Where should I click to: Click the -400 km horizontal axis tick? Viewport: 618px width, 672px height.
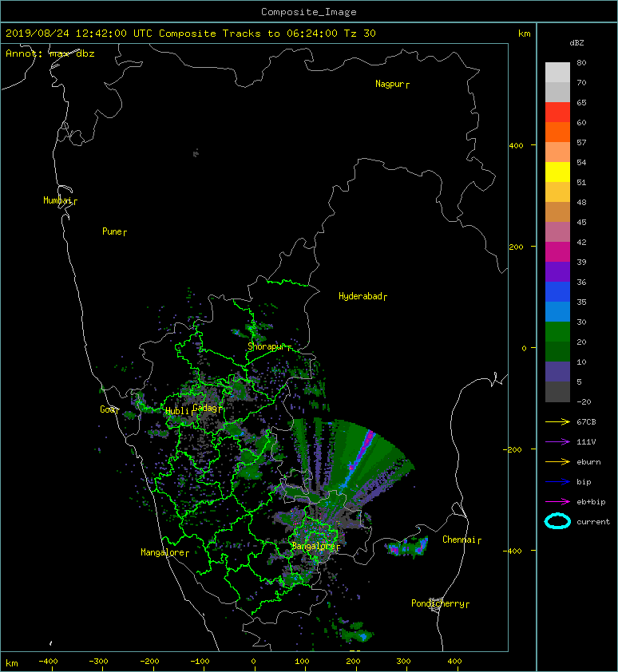point(48,662)
